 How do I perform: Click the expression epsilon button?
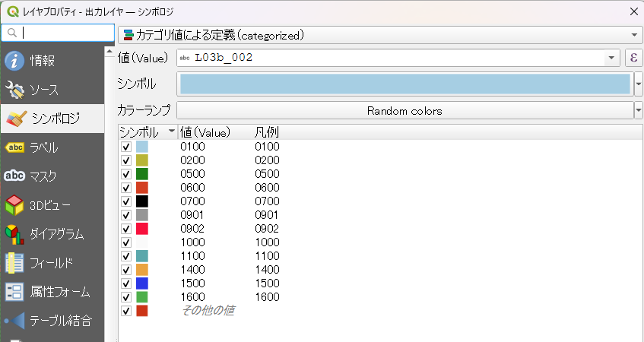tap(633, 58)
